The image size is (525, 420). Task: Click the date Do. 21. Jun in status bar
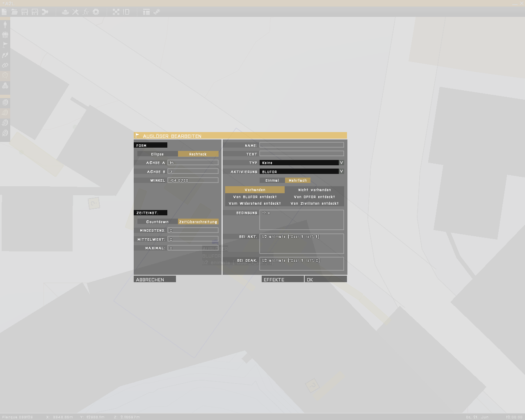point(477,417)
